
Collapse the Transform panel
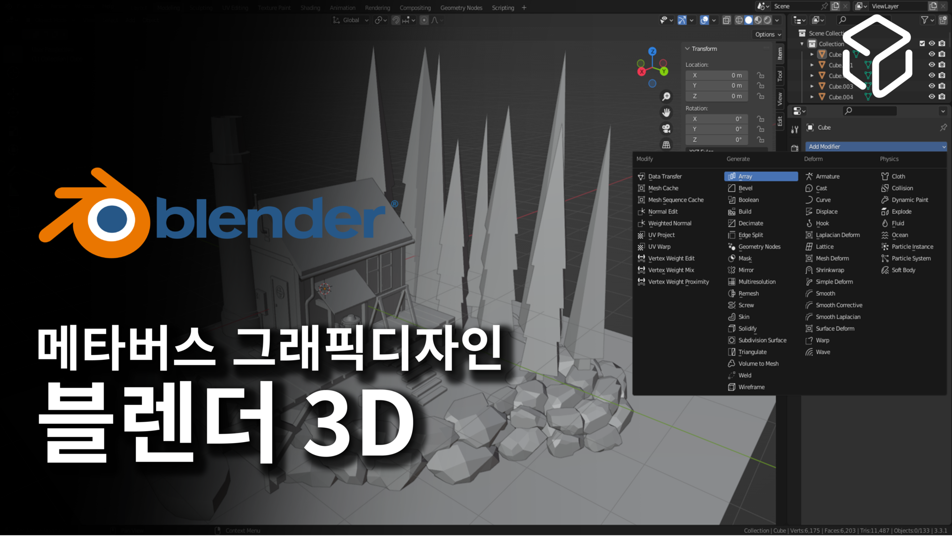pyautogui.click(x=688, y=49)
